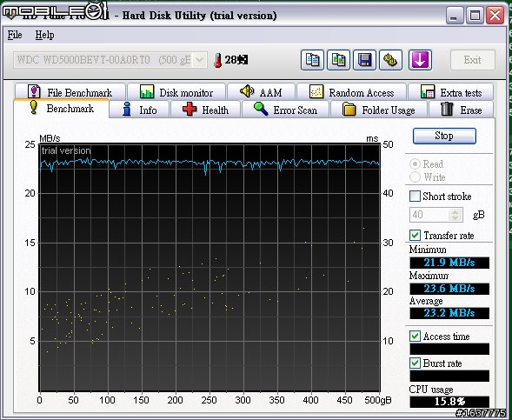
Task: Click the copy screenshot toolbar icon
Action: coord(338,60)
